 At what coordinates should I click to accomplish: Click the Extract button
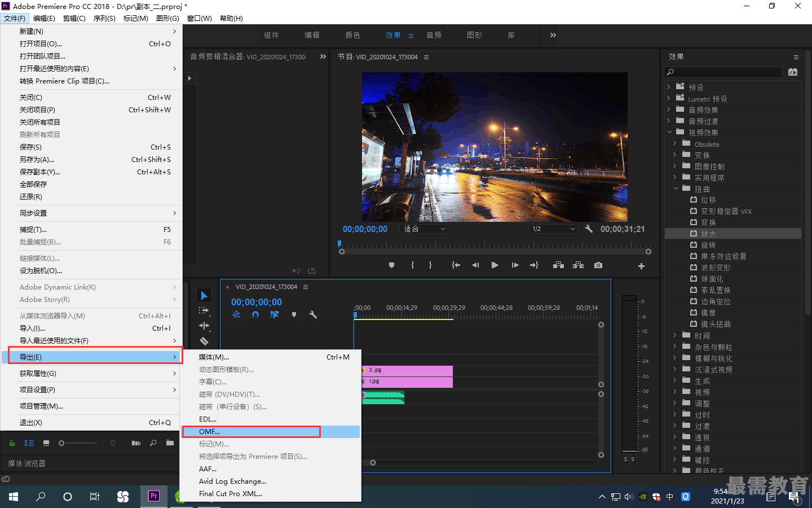coord(578,265)
